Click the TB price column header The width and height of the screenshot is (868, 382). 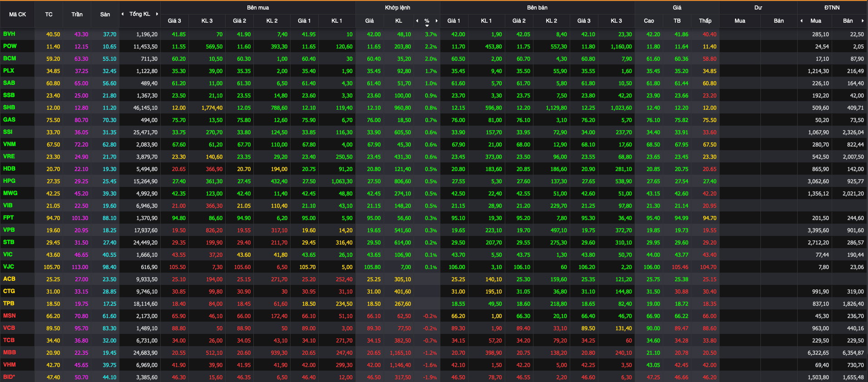pyautogui.click(x=677, y=21)
